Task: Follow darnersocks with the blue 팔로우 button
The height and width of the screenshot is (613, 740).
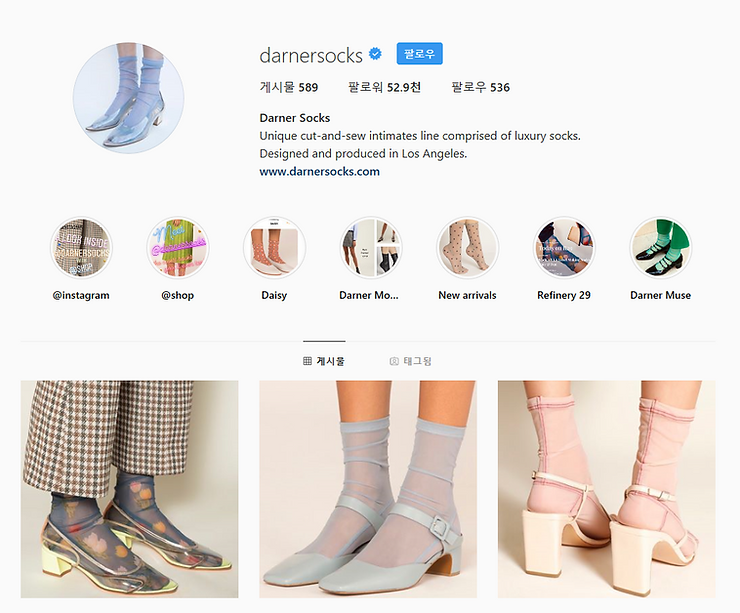Action: [x=420, y=53]
